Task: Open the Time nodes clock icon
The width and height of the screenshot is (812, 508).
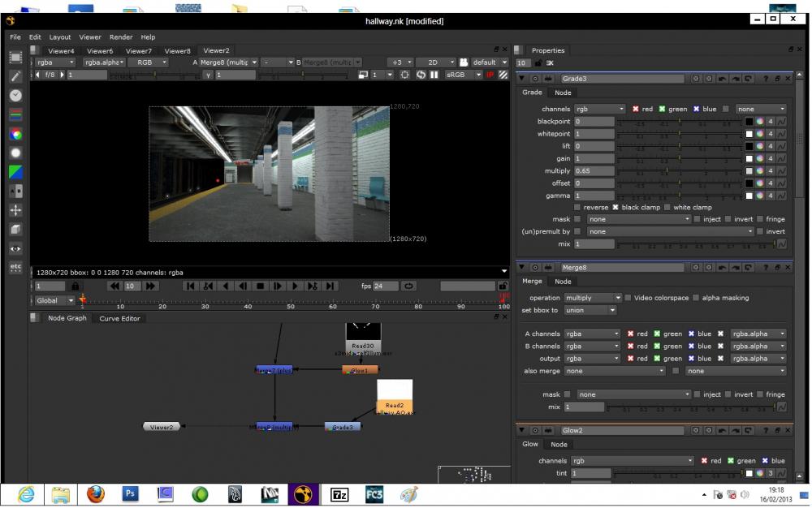Action: (x=15, y=95)
